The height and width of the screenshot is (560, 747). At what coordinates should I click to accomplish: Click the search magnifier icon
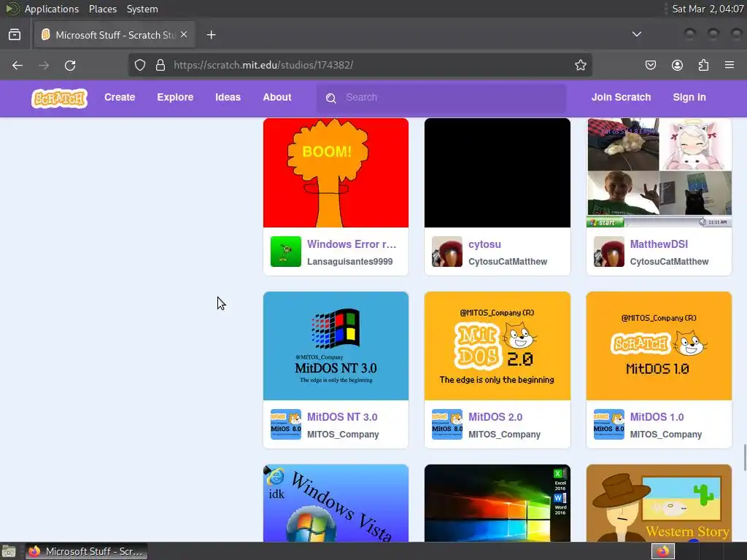coord(331,98)
